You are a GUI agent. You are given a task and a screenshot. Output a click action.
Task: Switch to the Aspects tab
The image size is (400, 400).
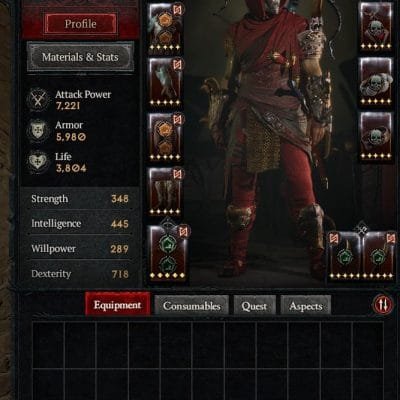(306, 305)
